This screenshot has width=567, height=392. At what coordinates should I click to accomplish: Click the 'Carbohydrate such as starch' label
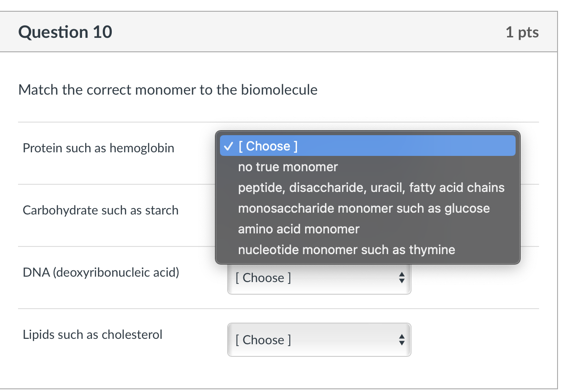(x=101, y=210)
